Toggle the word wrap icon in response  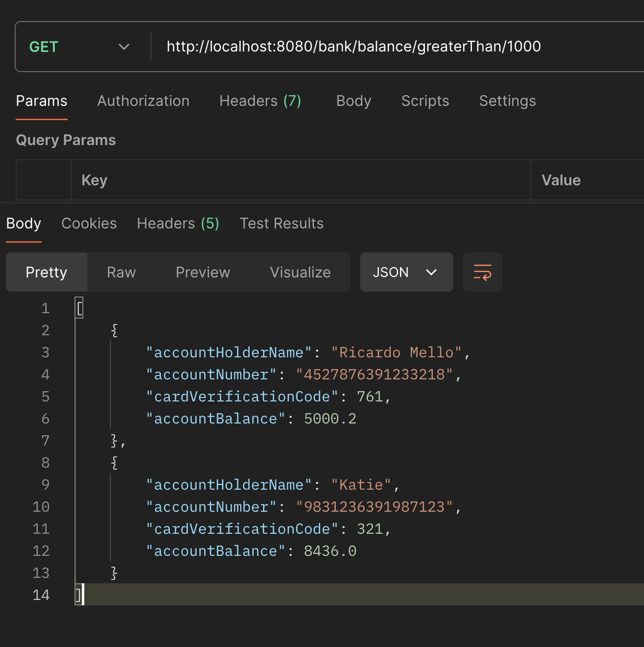click(482, 272)
